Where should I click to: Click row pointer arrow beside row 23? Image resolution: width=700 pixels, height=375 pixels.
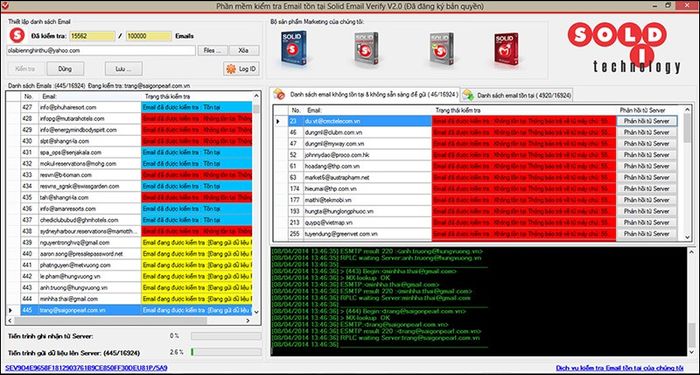tap(278, 121)
